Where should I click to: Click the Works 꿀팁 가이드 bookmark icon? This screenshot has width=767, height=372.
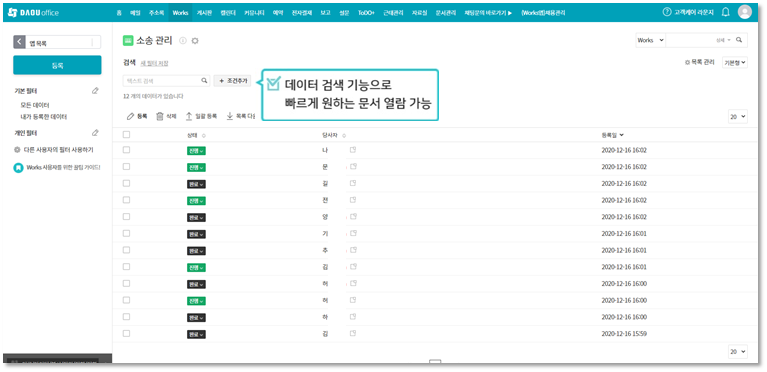[x=18, y=168]
